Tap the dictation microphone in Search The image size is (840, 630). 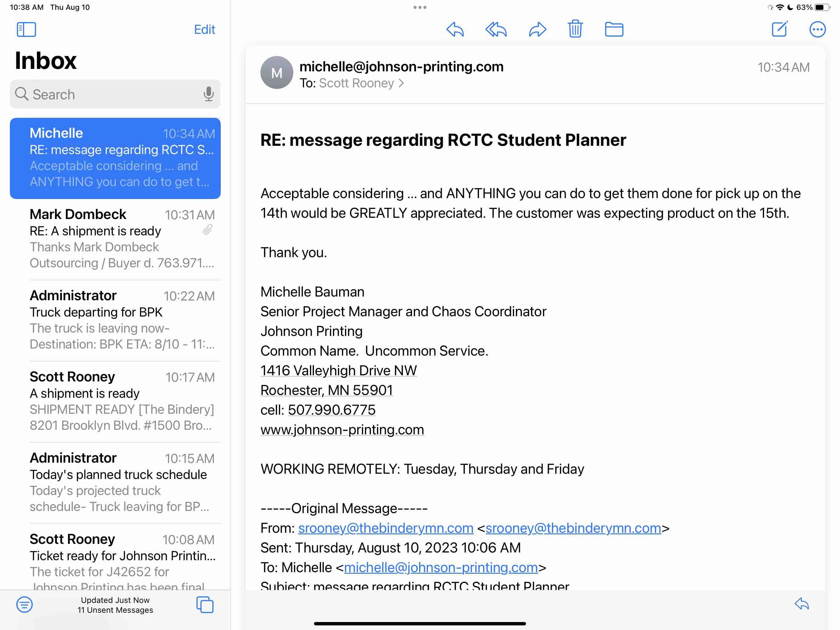click(208, 94)
